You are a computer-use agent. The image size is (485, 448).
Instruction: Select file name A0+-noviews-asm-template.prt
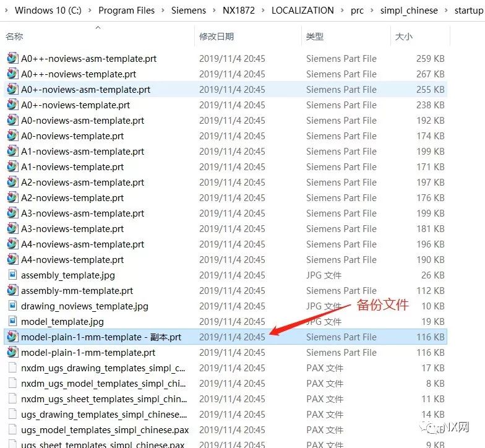click(85, 89)
